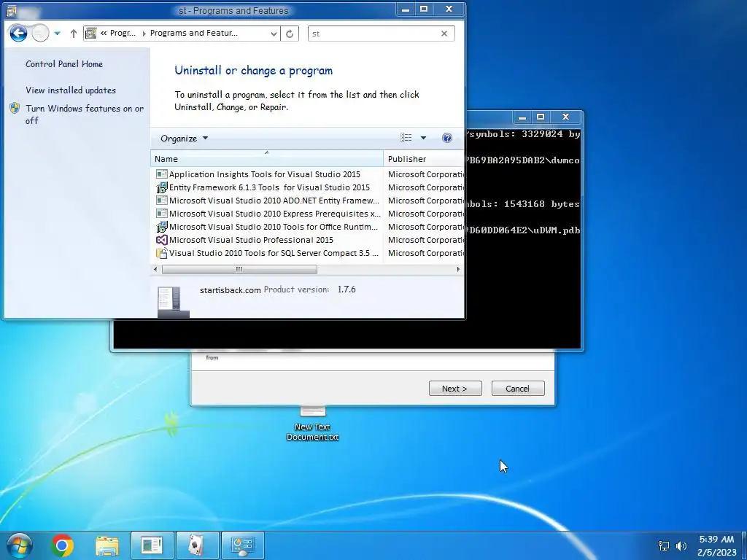Launch Google Chrome from the taskbar
The width and height of the screenshot is (747, 560).
pos(63,545)
